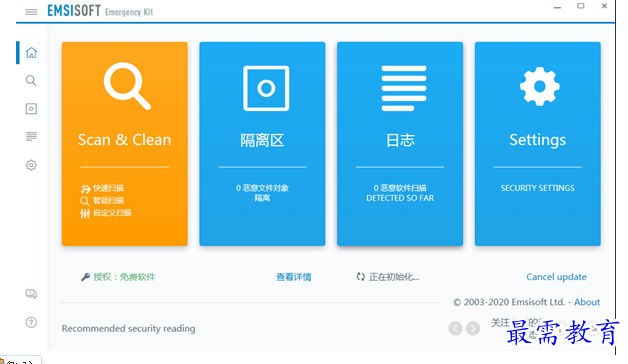
Task: Go to the next security reading
Action: click(473, 328)
